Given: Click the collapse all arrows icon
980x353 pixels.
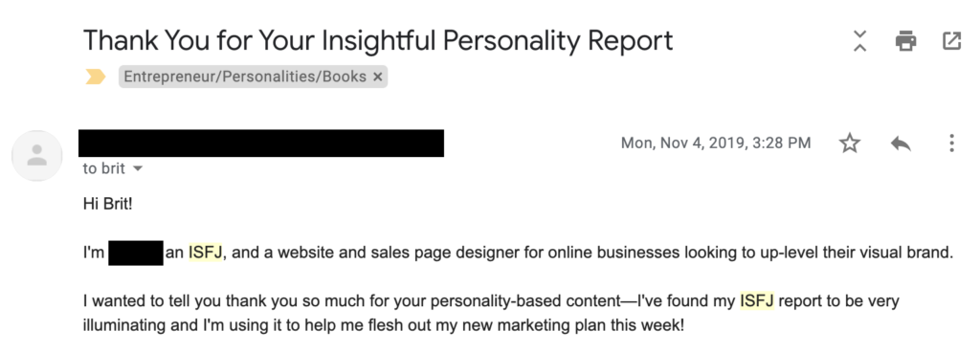Looking at the screenshot, I should pyautogui.click(x=860, y=40).
